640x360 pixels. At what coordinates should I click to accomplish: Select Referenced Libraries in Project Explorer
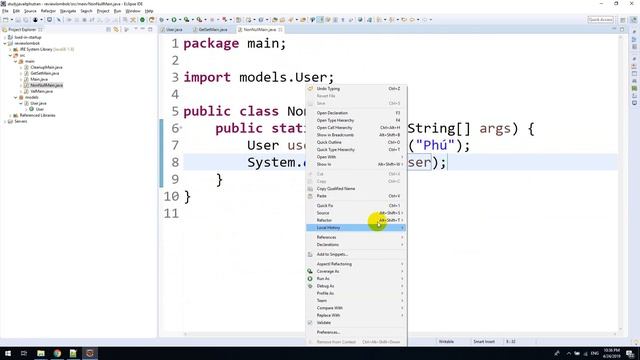coord(37,115)
